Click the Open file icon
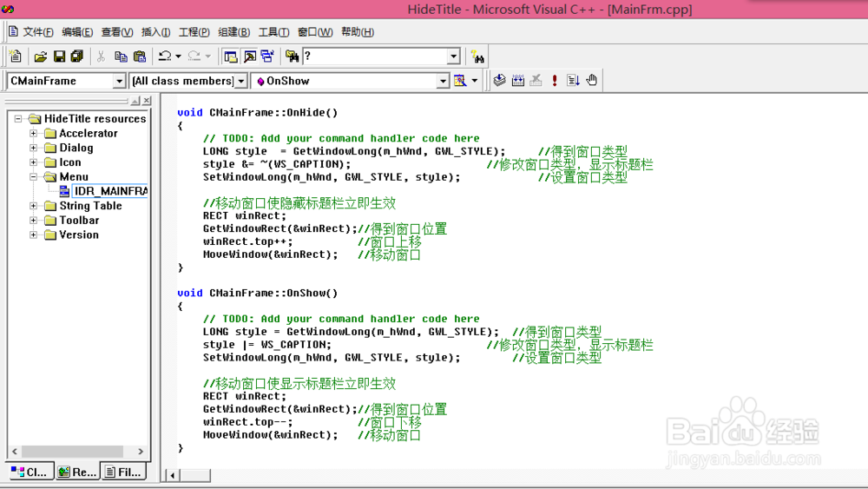The width and height of the screenshot is (868, 489). coord(41,56)
